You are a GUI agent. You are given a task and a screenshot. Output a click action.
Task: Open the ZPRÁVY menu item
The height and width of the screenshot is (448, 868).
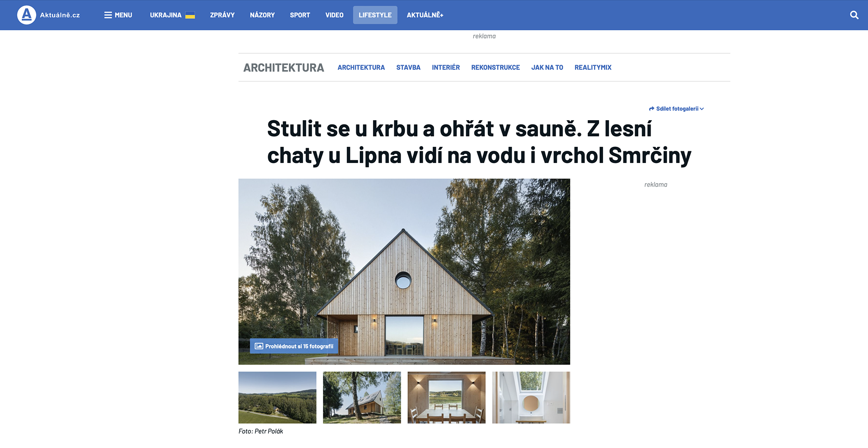click(x=222, y=15)
